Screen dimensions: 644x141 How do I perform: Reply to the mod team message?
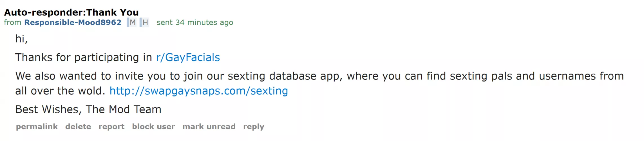coord(254,127)
